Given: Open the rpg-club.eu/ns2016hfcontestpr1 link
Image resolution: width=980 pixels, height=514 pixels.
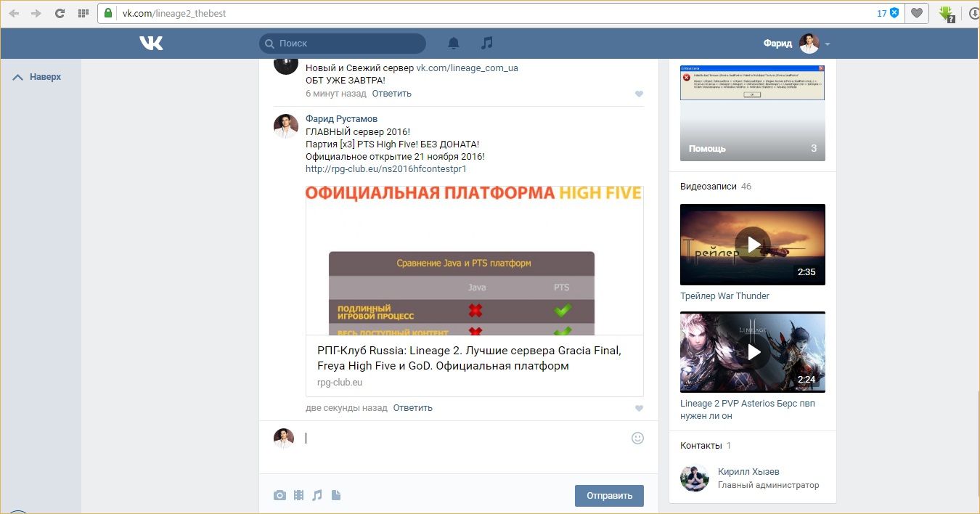Looking at the screenshot, I should [386, 169].
